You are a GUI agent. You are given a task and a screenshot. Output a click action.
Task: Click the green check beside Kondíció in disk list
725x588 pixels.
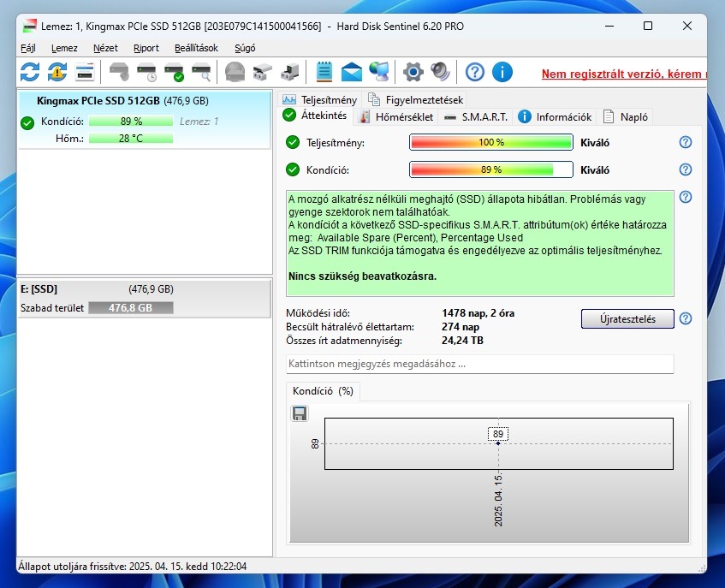click(27, 123)
